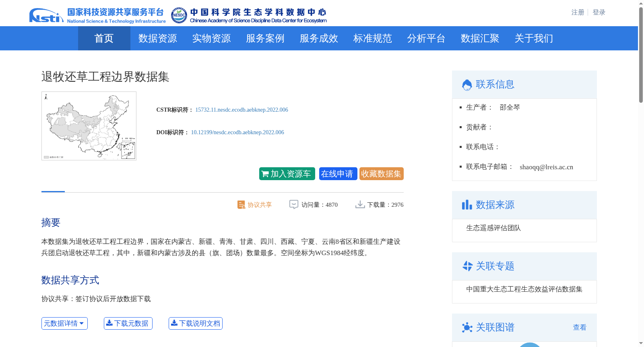
Task: Open the DOI identifier link
Action: [237, 132]
